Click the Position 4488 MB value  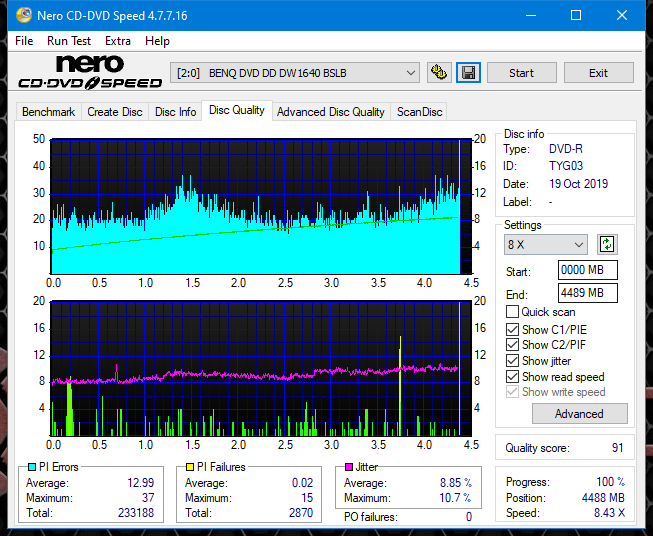603,498
